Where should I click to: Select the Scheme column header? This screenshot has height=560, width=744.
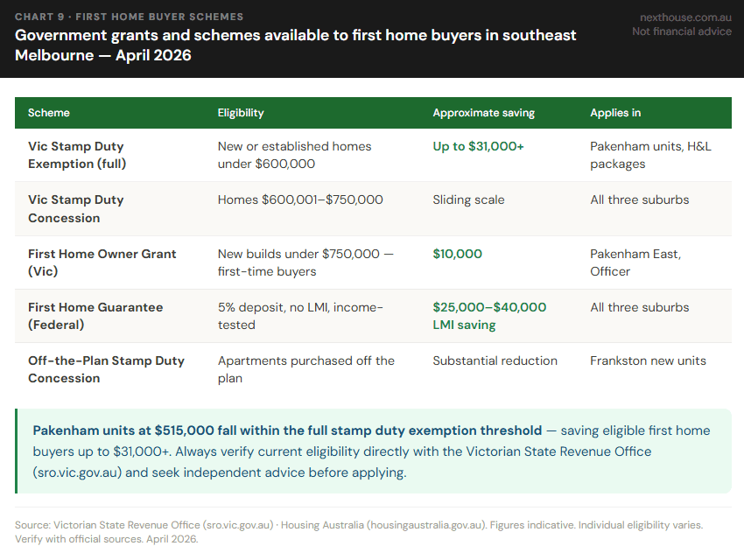point(49,113)
